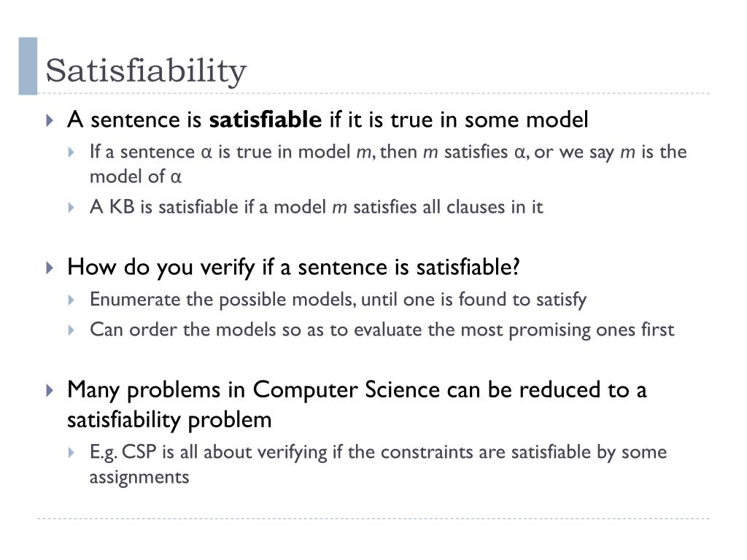Image resolution: width=747 pixels, height=560 pixels.
Task: Click the small bullet before 'A KB is satisfiable'
Action: click(x=71, y=208)
